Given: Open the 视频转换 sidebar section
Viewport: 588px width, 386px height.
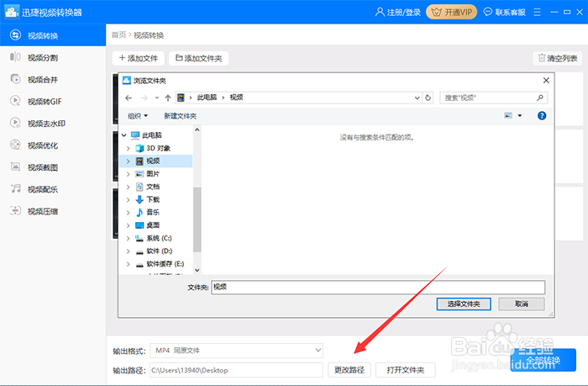Looking at the screenshot, I should point(53,35).
